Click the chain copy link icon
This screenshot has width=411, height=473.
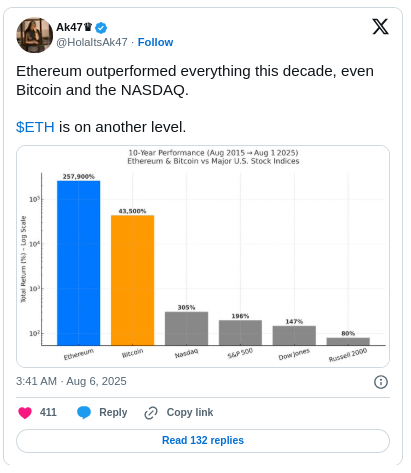pyautogui.click(x=151, y=413)
